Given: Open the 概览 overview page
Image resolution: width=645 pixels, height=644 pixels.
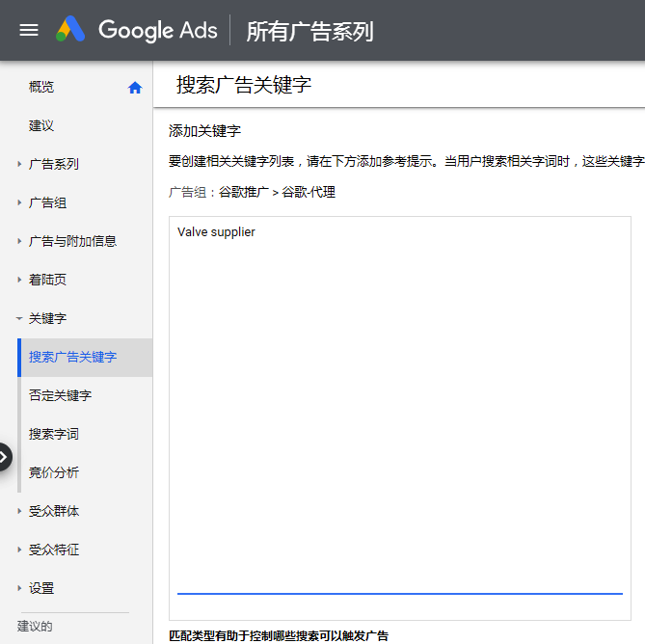Looking at the screenshot, I should tap(41, 87).
